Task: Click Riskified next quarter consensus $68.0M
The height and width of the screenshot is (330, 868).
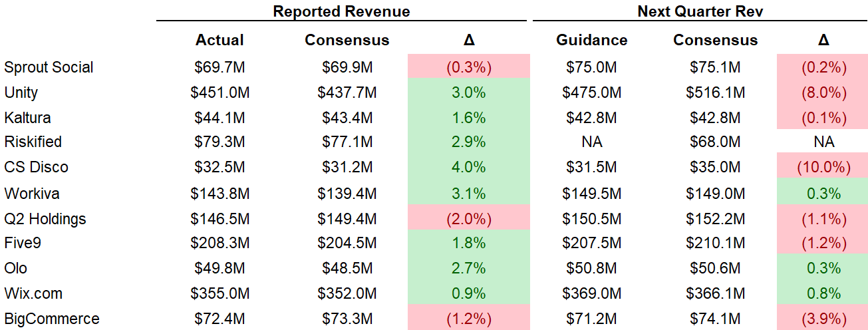Action: [x=715, y=142]
